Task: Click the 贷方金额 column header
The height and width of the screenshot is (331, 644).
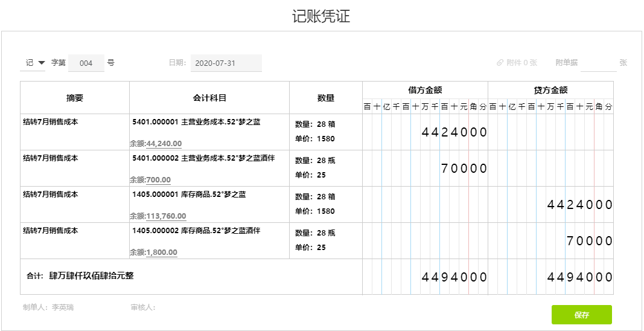Action: (551, 91)
